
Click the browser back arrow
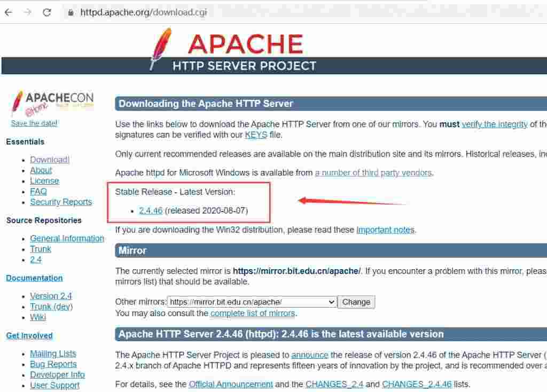click(9, 12)
